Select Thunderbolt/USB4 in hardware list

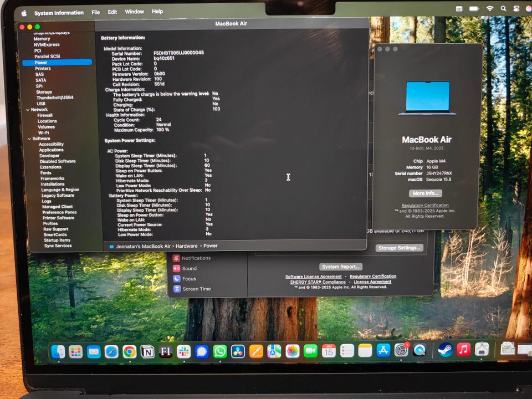point(54,98)
